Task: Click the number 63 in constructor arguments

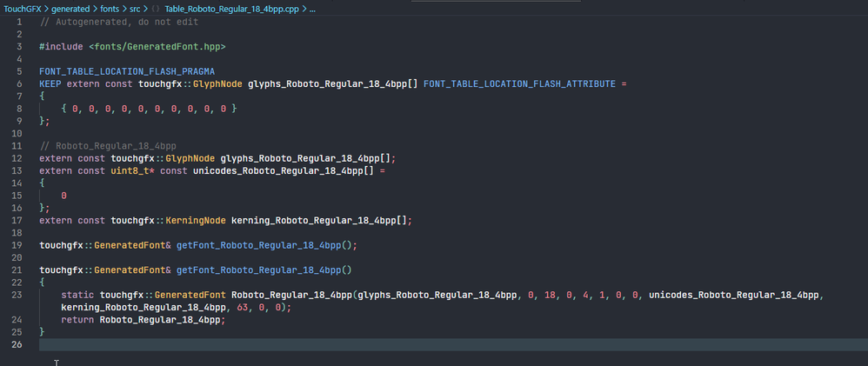Action: pos(243,307)
